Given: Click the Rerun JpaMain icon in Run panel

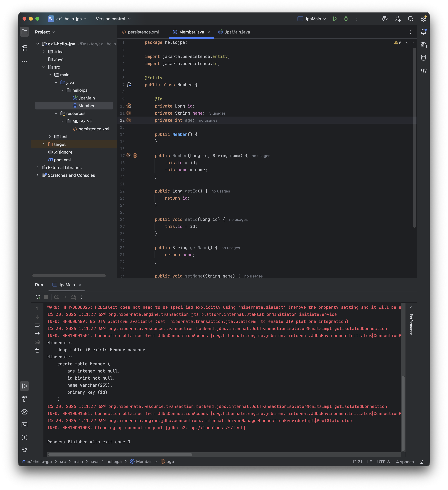Looking at the screenshot, I should 38,297.
